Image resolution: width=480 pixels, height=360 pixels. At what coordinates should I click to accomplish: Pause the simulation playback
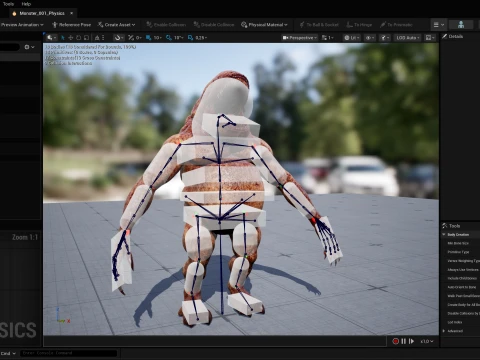tap(404, 341)
